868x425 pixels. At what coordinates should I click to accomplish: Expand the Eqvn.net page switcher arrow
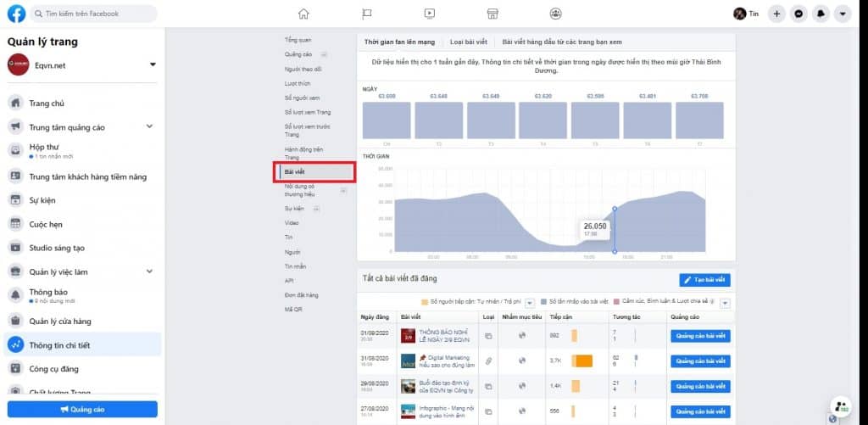pos(153,64)
